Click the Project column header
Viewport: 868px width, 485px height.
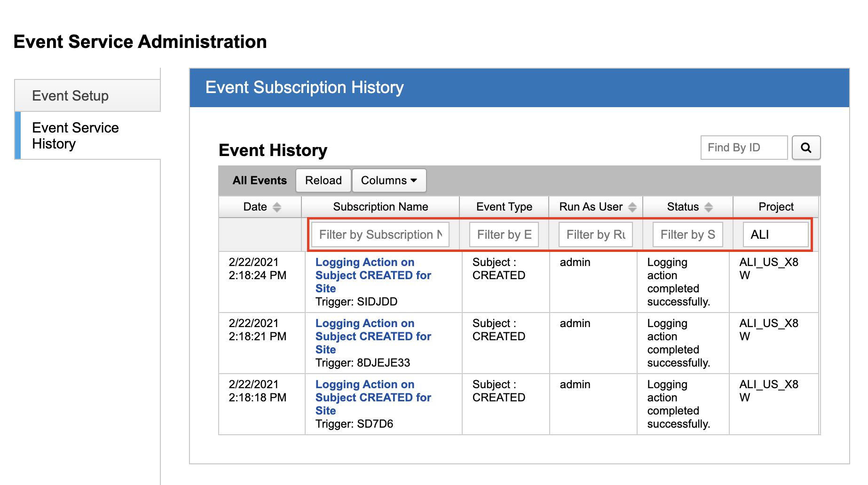(x=776, y=207)
